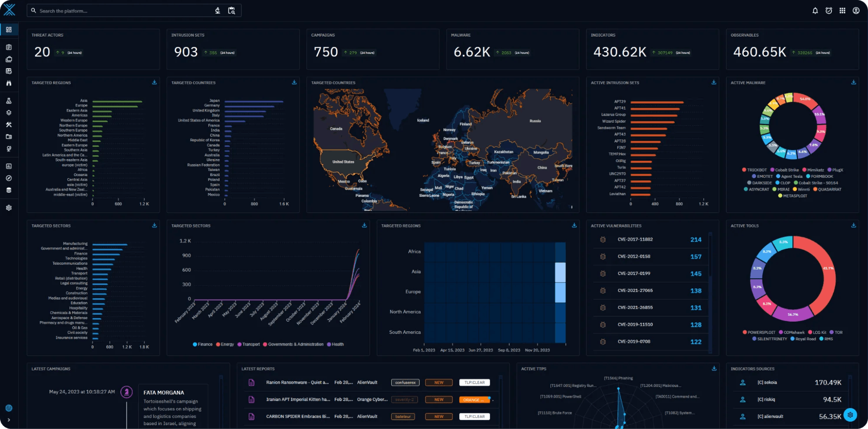Toggle the Energy series in line chart legend
This screenshot has height=429, width=868.
[x=225, y=344]
